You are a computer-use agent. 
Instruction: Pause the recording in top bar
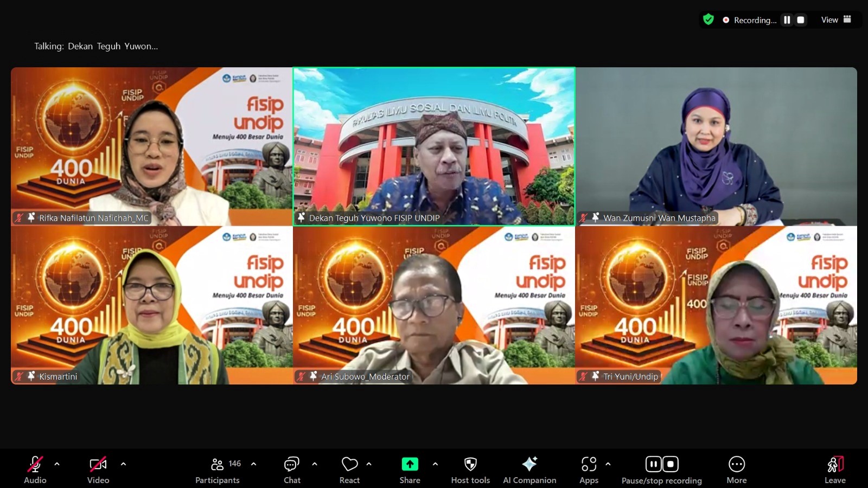(787, 20)
